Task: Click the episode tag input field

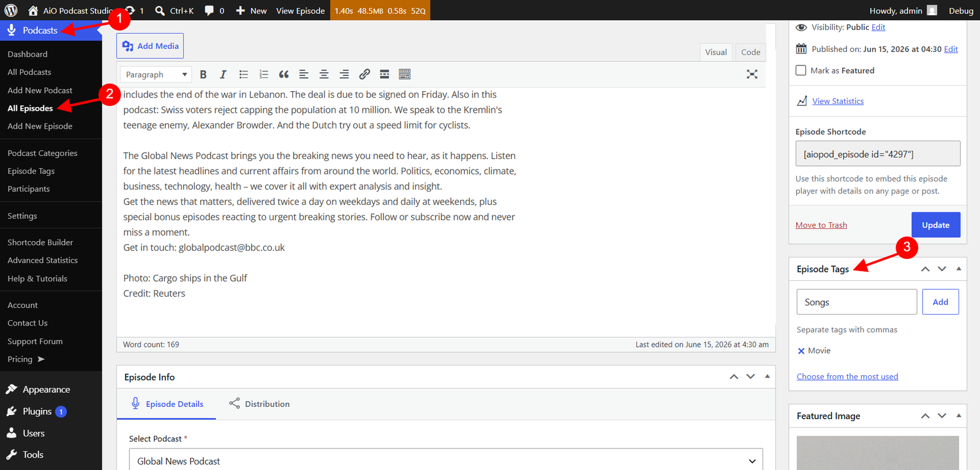Action: pyautogui.click(x=856, y=302)
